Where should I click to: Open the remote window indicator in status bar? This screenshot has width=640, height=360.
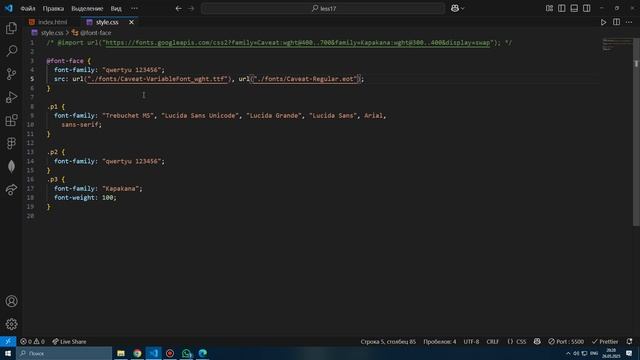pos(8,342)
